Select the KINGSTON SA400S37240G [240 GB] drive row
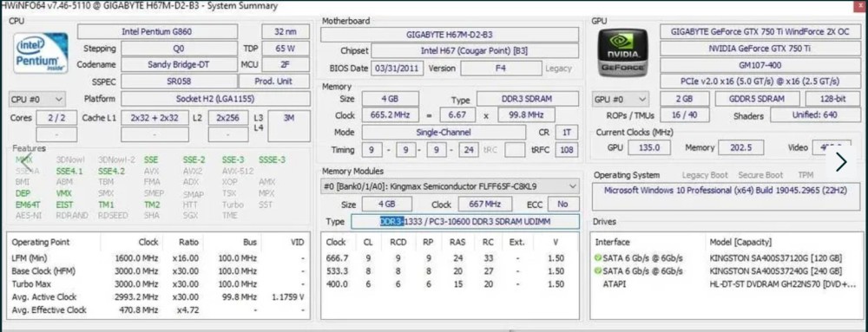 727,271
